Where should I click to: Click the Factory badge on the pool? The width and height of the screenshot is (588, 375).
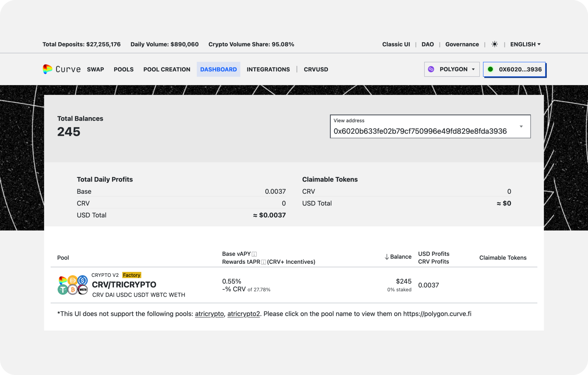click(132, 275)
